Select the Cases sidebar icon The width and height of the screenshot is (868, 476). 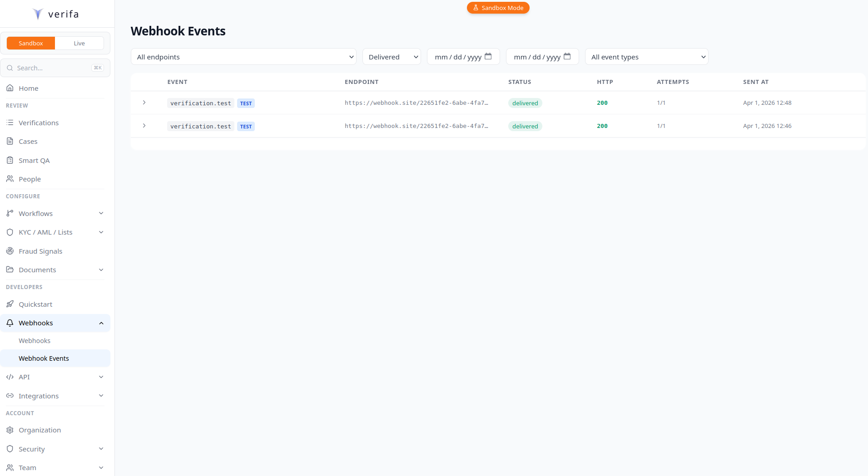click(10, 141)
